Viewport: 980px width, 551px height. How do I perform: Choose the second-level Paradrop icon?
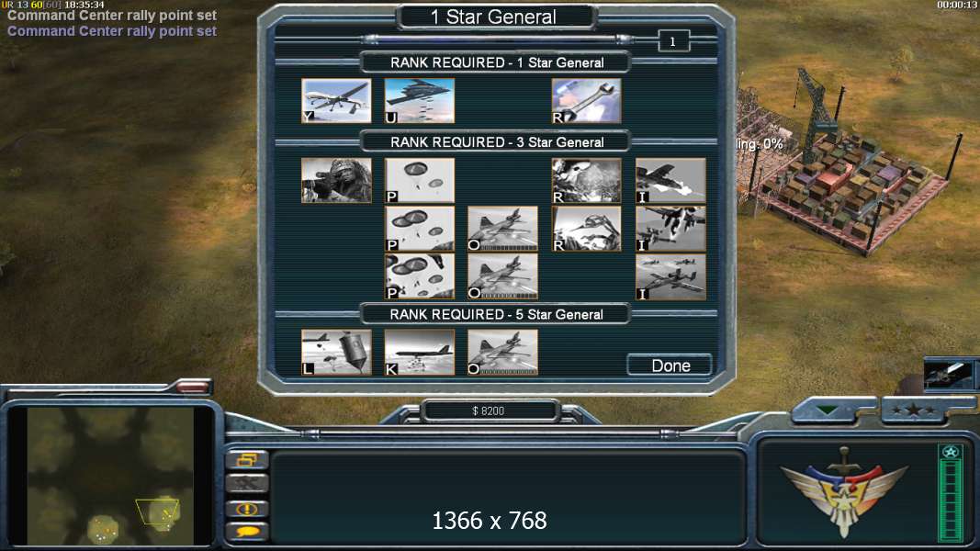click(x=420, y=229)
